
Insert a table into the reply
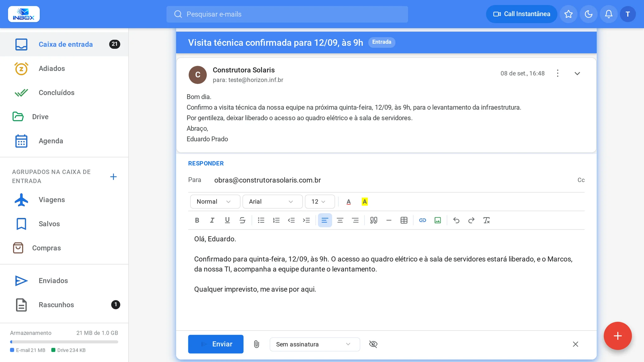tap(404, 220)
